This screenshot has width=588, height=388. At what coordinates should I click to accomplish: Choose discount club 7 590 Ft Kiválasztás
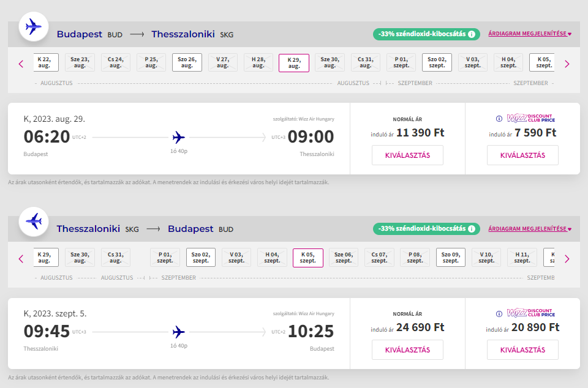coord(522,155)
